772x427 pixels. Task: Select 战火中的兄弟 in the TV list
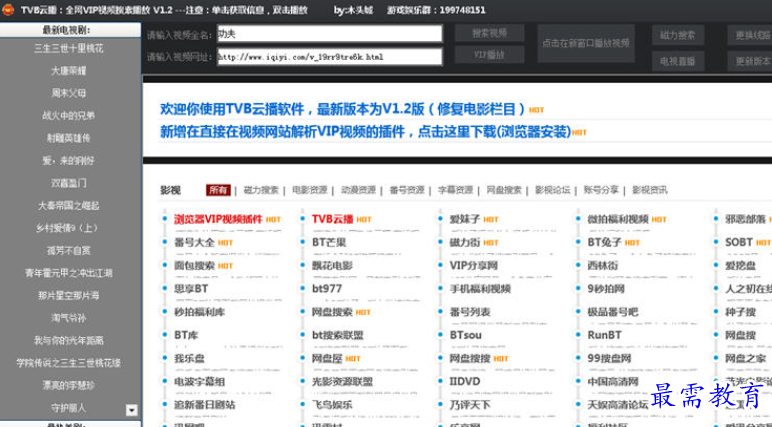point(69,116)
